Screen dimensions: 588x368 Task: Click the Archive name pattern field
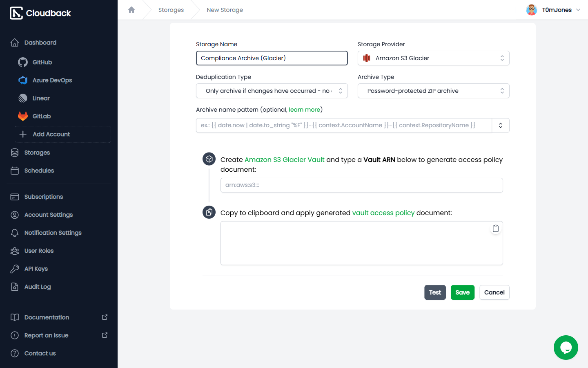(x=344, y=125)
